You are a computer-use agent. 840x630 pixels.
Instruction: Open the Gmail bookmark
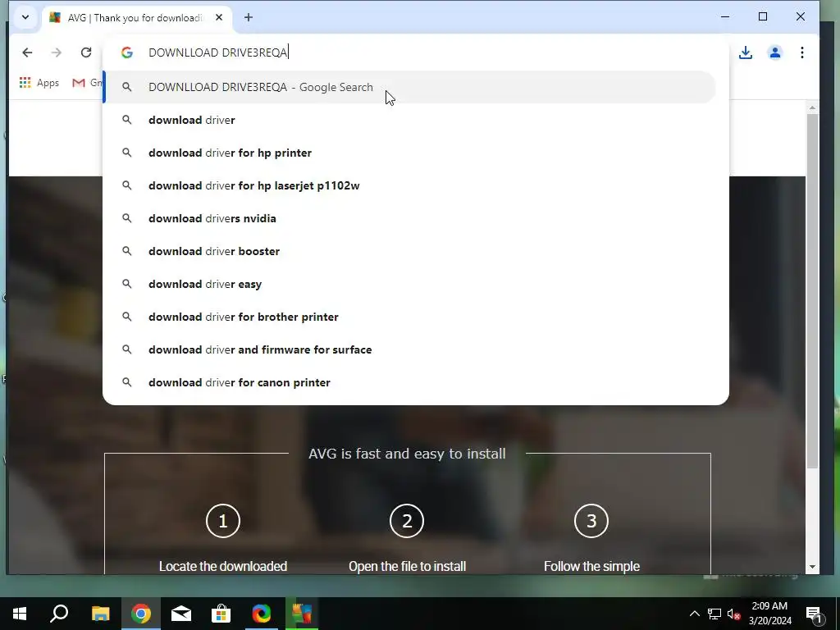87,83
